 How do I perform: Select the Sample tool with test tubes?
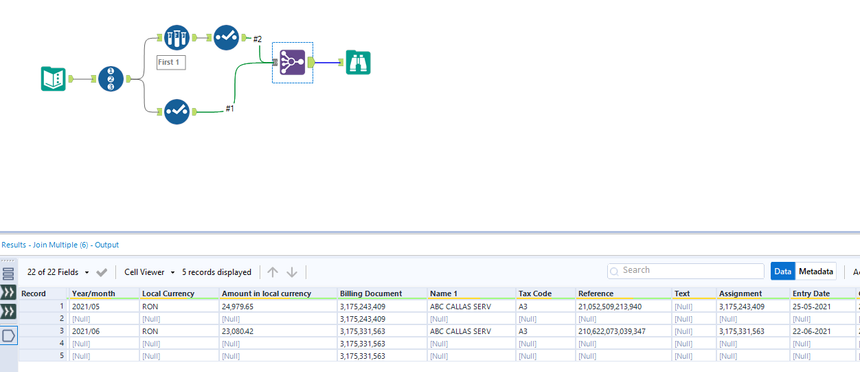[x=176, y=37]
